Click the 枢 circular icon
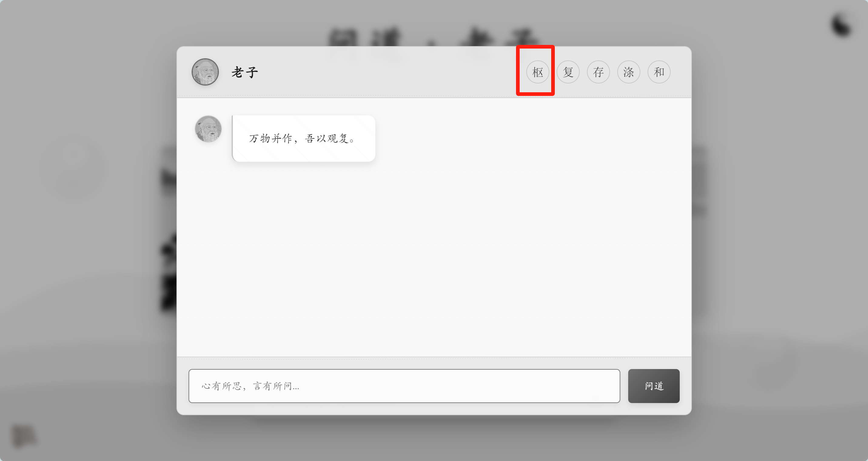 coord(538,72)
